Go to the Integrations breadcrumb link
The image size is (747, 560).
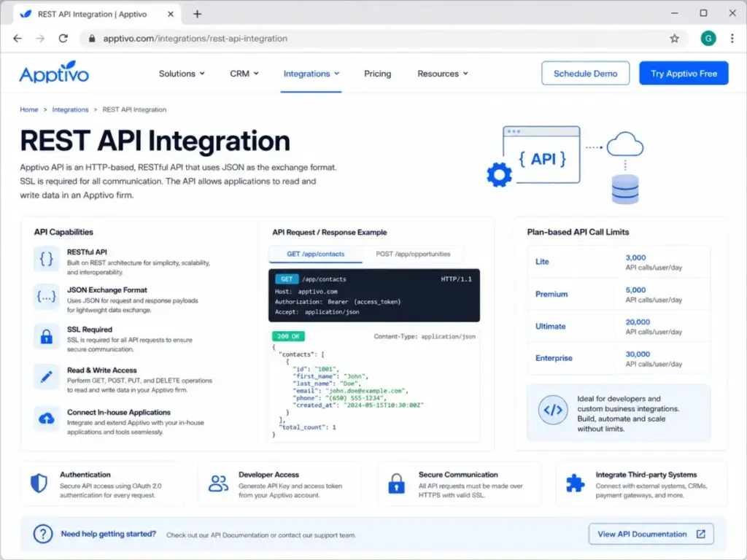click(x=70, y=109)
